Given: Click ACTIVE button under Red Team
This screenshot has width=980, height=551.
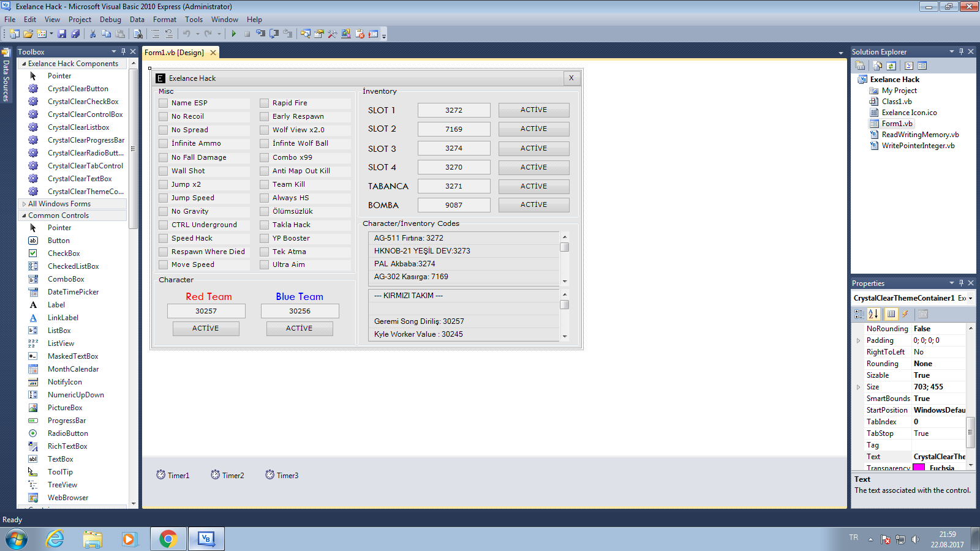Looking at the screenshot, I should click(x=206, y=328).
